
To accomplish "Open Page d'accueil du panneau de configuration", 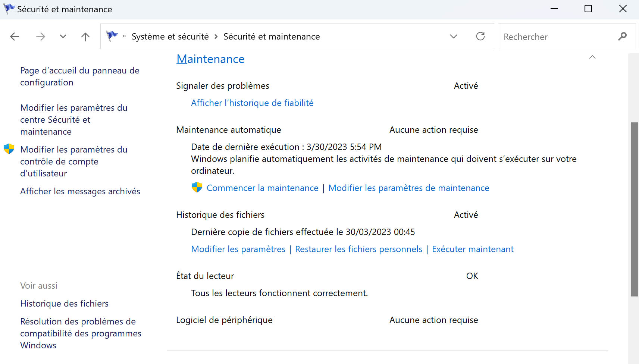I will 80,76.
